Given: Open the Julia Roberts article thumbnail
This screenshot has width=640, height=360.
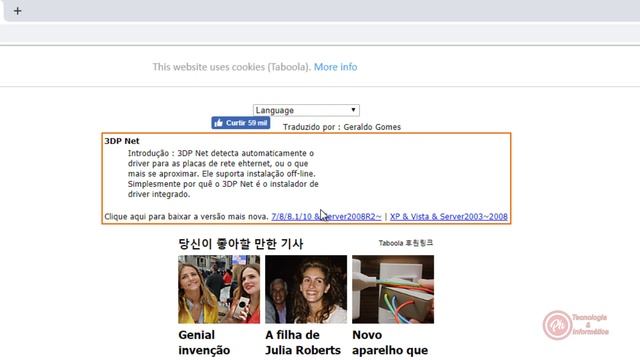Looking at the screenshot, I should click(306, 289).
